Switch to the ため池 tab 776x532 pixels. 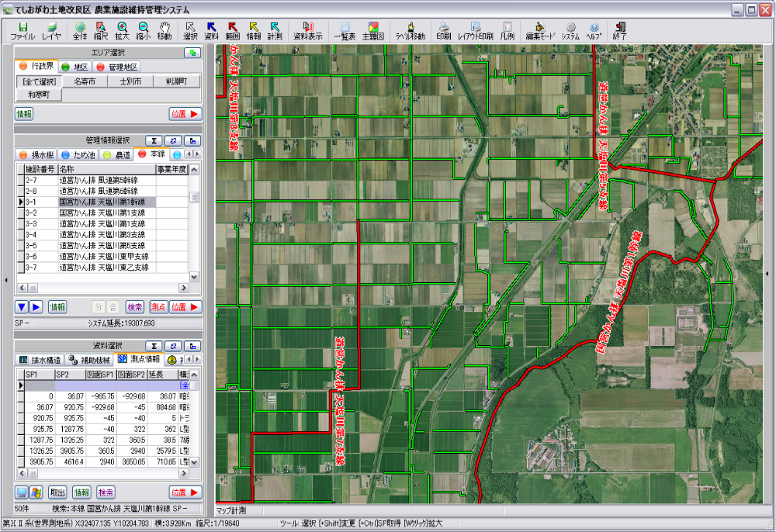pyautogui.click(x=77, y=155)
